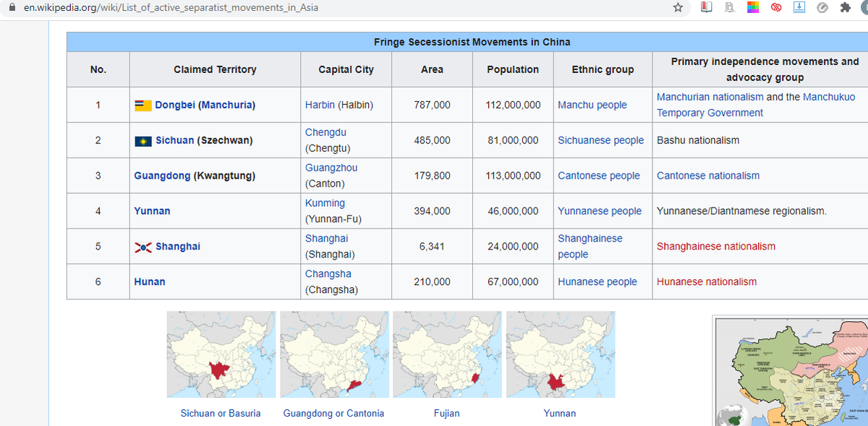The image size is (868, 426).
Task: Focus the address bar URL
Action: click(x=171, y=8)
